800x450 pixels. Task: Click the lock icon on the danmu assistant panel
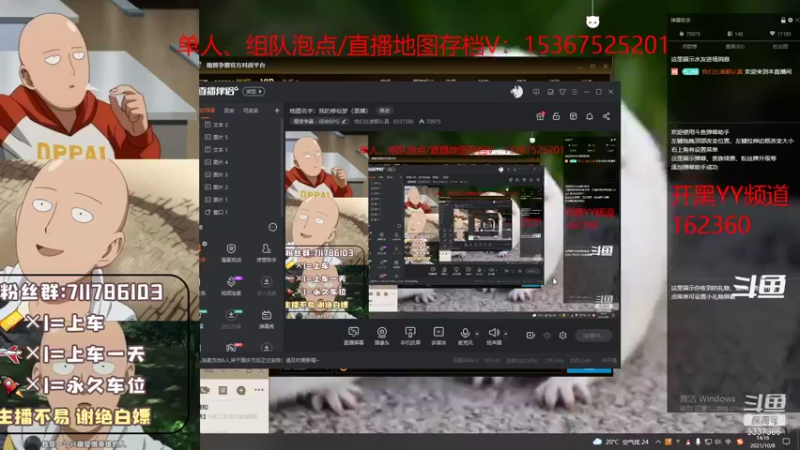(783, 20)
